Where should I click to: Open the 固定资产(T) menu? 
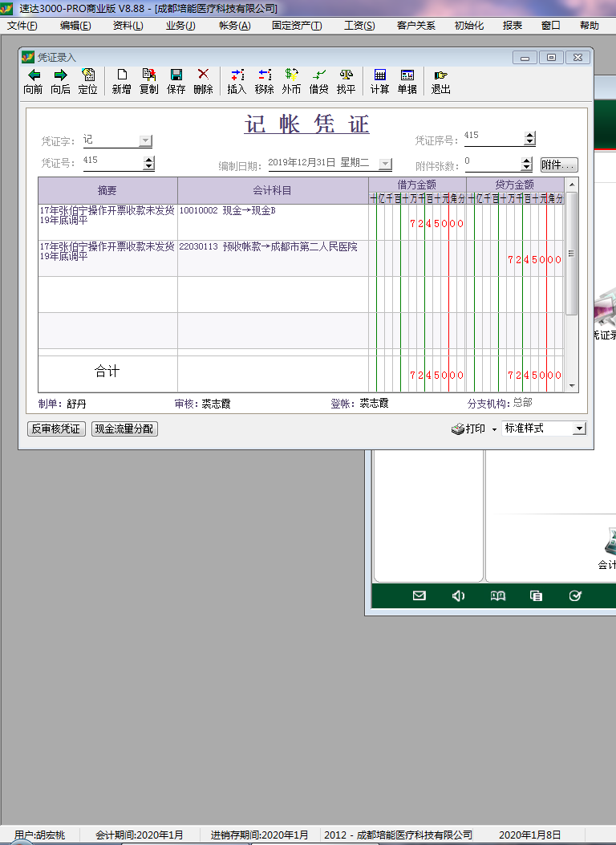tap(297, 26)
